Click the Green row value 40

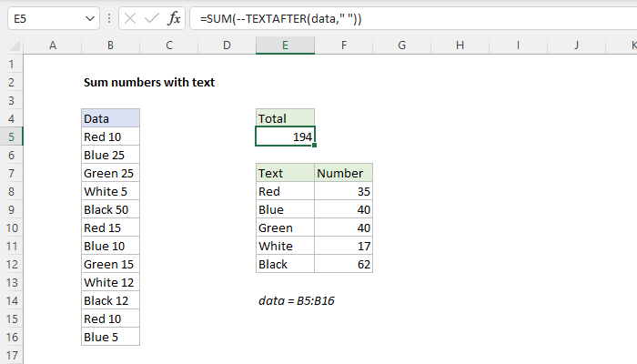(343, 227)
